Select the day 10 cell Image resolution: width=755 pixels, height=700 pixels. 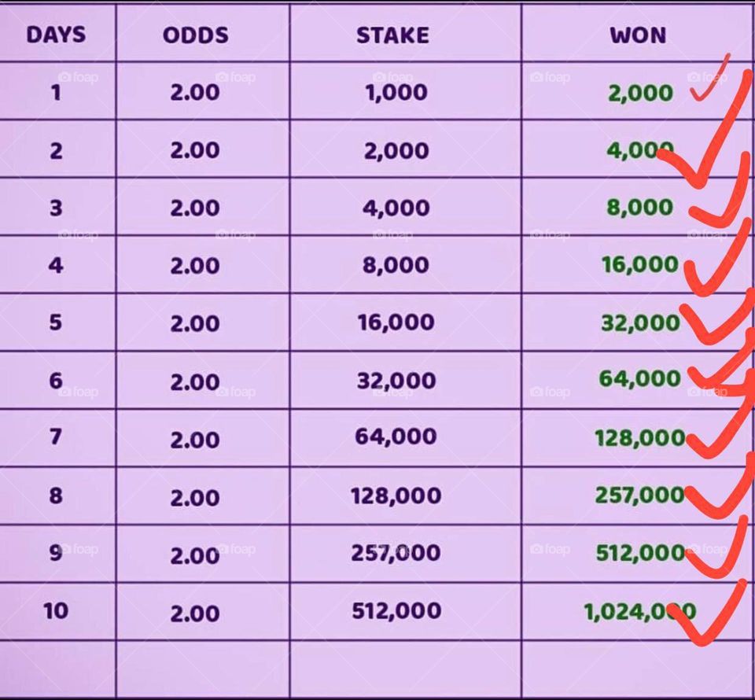tap(56, 610)
